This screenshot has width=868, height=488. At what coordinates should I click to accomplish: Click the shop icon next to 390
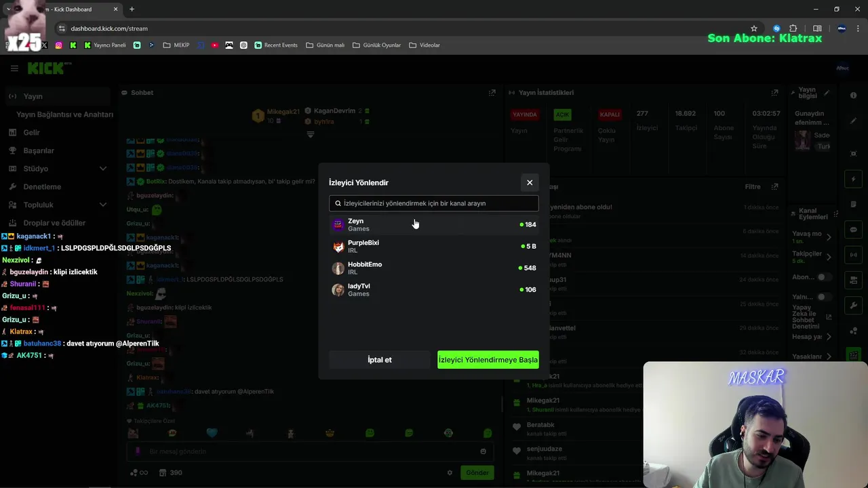pos(163,473)
